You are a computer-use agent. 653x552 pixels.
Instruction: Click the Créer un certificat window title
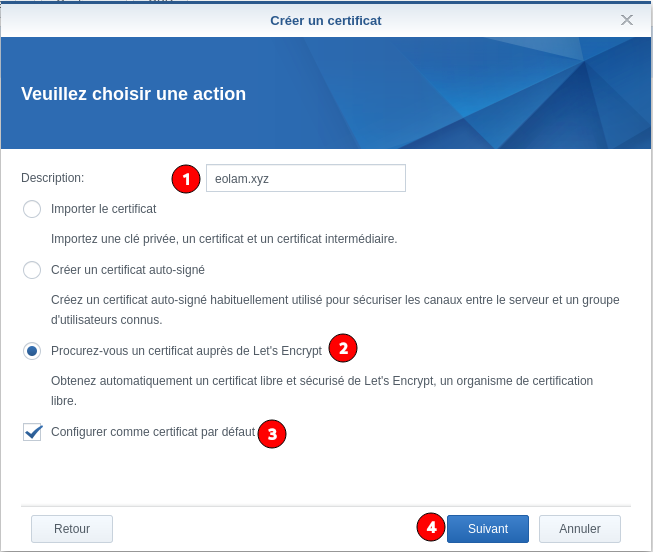click(x=325, y=20)
